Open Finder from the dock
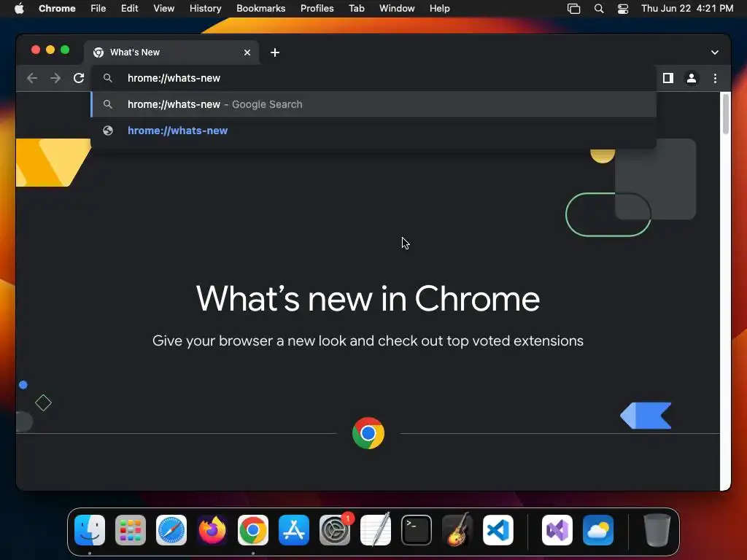747x560 pixels. 90,530
